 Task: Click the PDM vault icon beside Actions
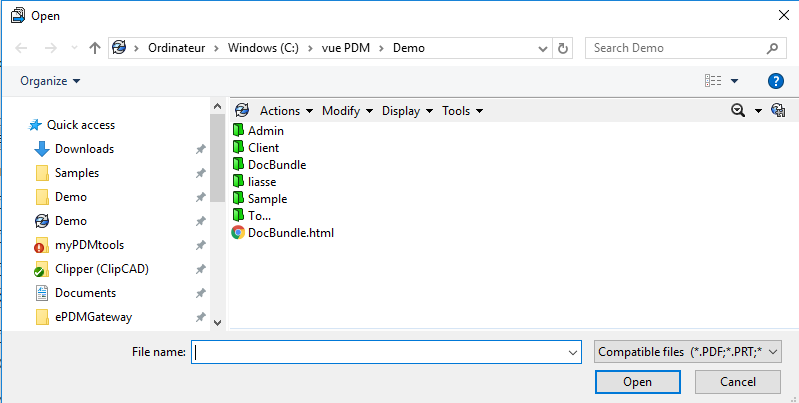coord(241,111)
